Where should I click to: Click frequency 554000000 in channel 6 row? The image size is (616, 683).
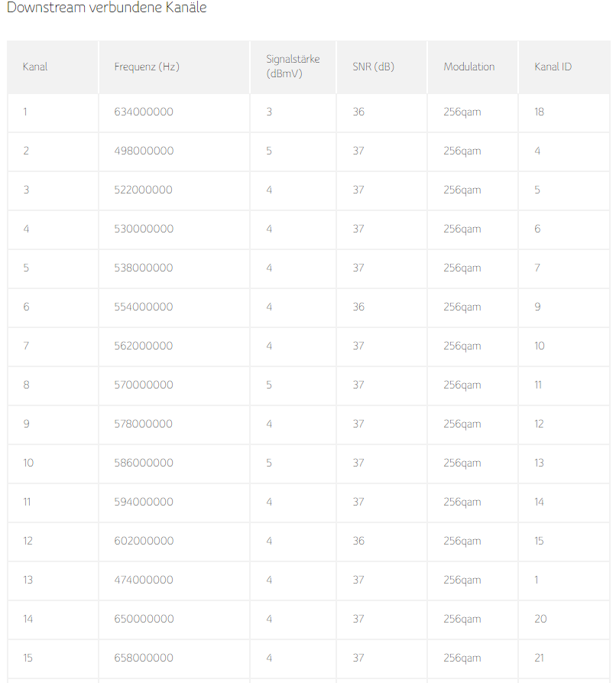click(144, 307)
